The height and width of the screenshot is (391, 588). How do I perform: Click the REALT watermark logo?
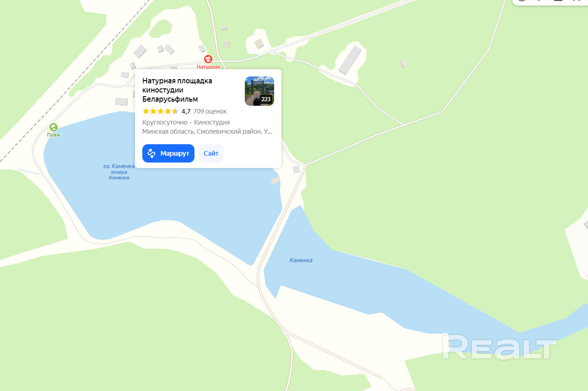(499, 347)
